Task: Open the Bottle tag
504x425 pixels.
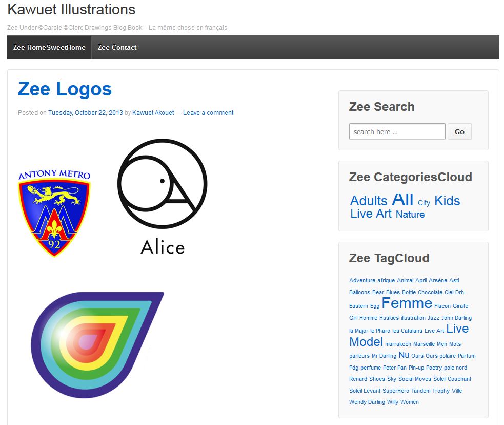Action: pos(409,292)
